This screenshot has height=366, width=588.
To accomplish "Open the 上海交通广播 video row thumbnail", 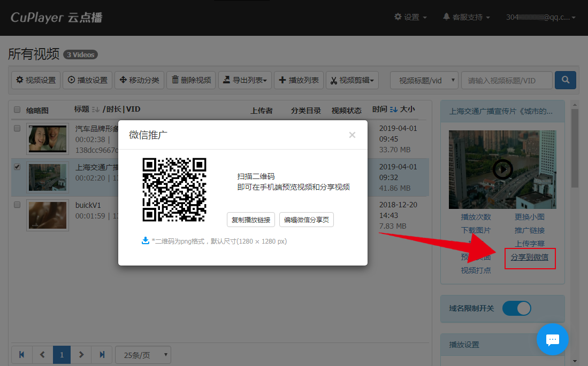I will coord(48,177).
